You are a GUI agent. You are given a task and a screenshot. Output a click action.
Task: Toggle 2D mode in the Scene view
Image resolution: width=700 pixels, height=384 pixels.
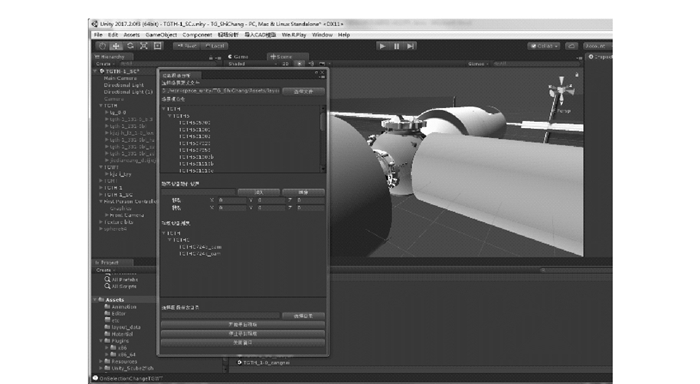coord(285,64)
